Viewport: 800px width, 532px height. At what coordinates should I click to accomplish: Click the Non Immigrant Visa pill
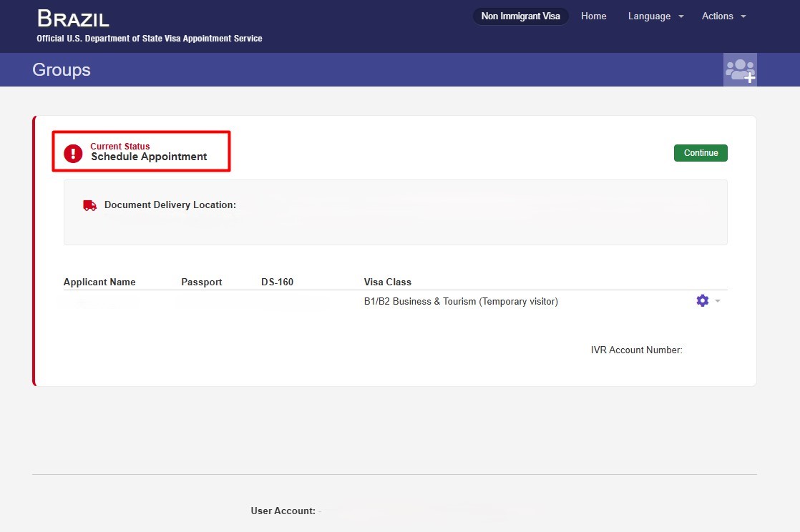pyautogui.click(x=520, y=16)
